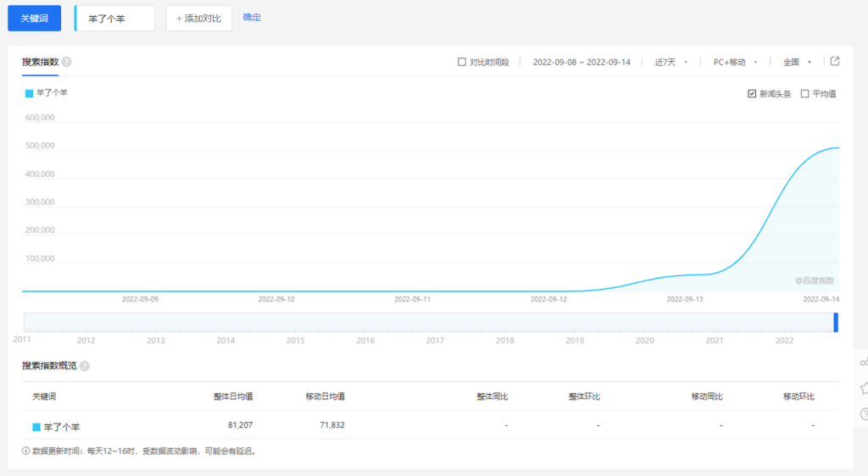This screenshot has height=476, width=868.
Task: Click the 整体环比 column header
Action: tap(584, 396)
